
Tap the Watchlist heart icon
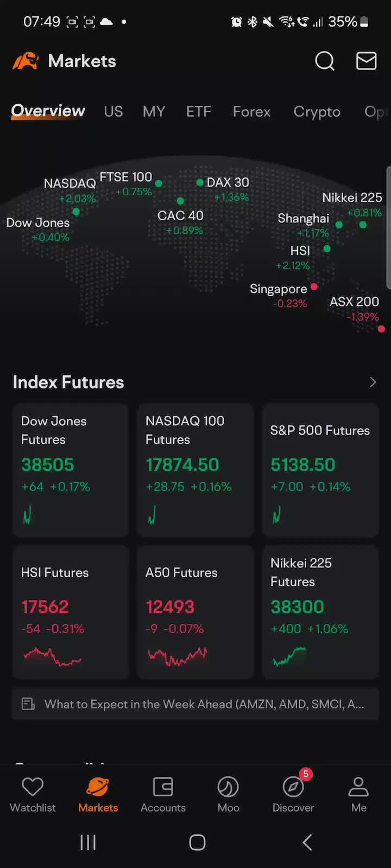[33, 787]
